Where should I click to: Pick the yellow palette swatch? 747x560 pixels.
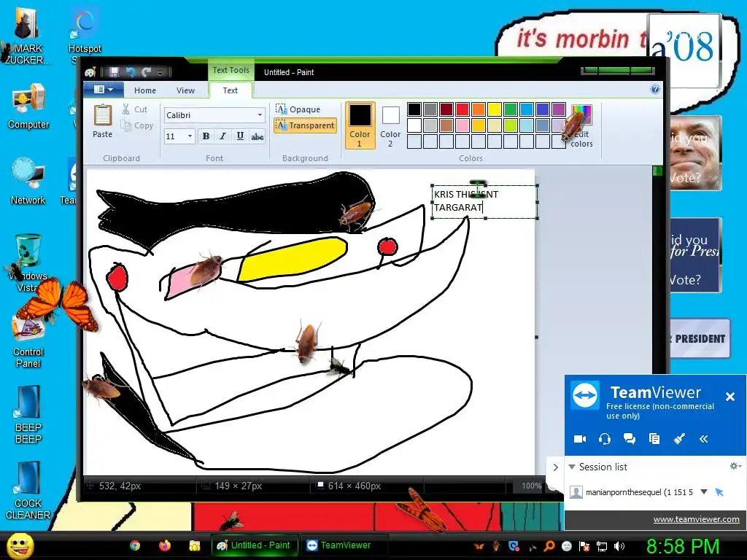point(495,109)
